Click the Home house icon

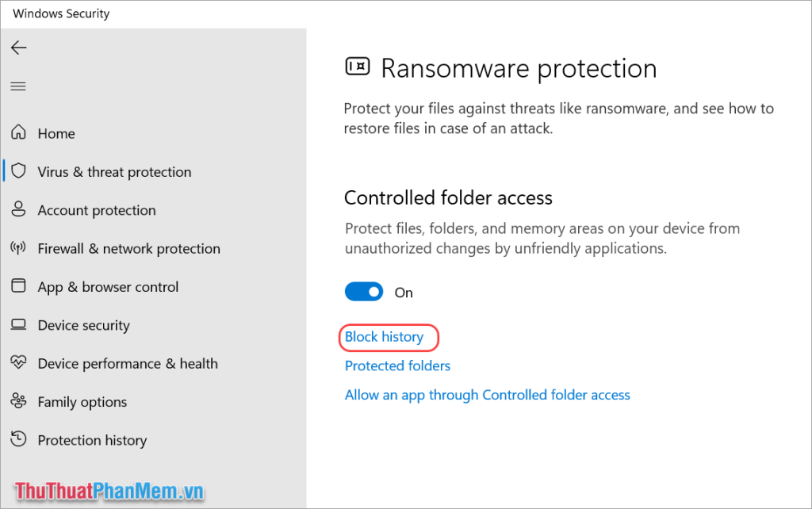coord(19,132)
